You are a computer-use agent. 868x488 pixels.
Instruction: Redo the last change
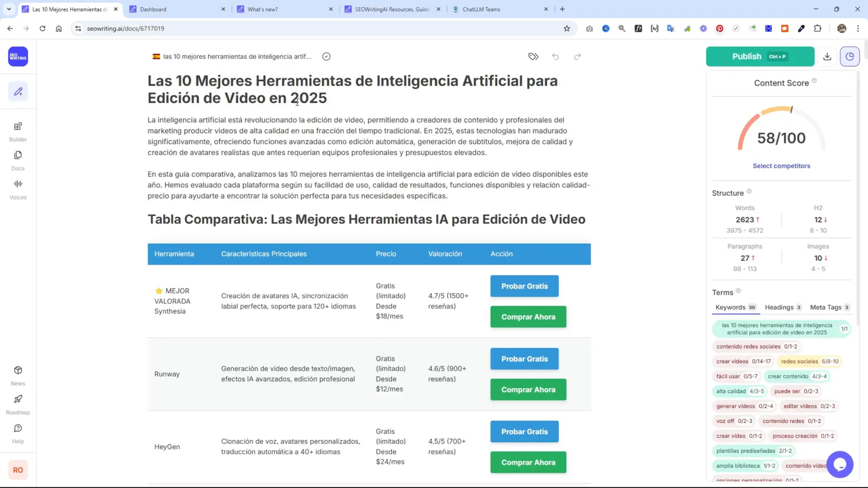[577, 56]
